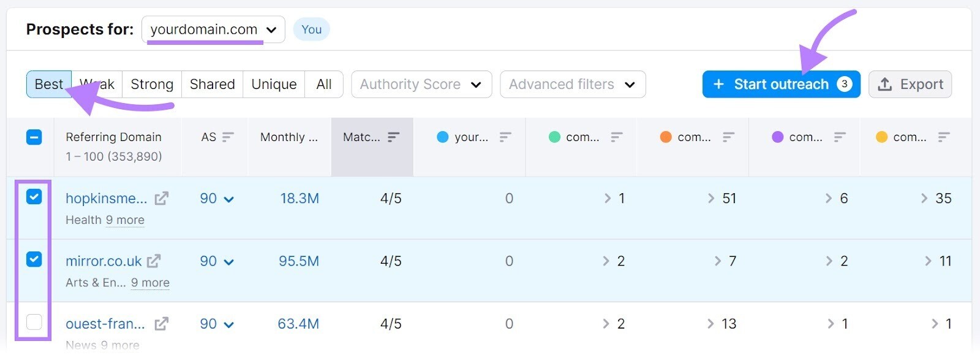This screenshot has height=360, width=980.
Task: Uncheck the hopkinsme... row checkbox
Action: (x=34, y=197)
